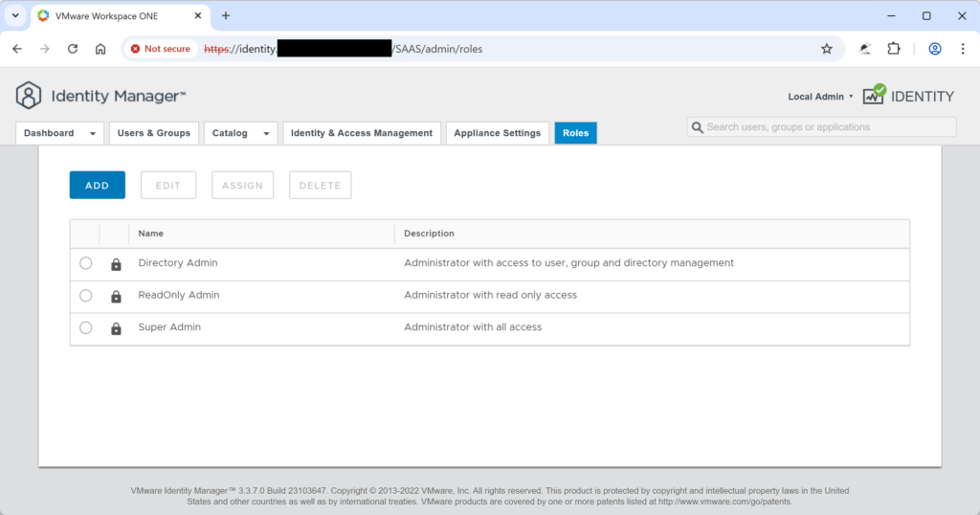Open the browser extensions puzzle icon
980x515 pixels.
click(x=894, y=49)
